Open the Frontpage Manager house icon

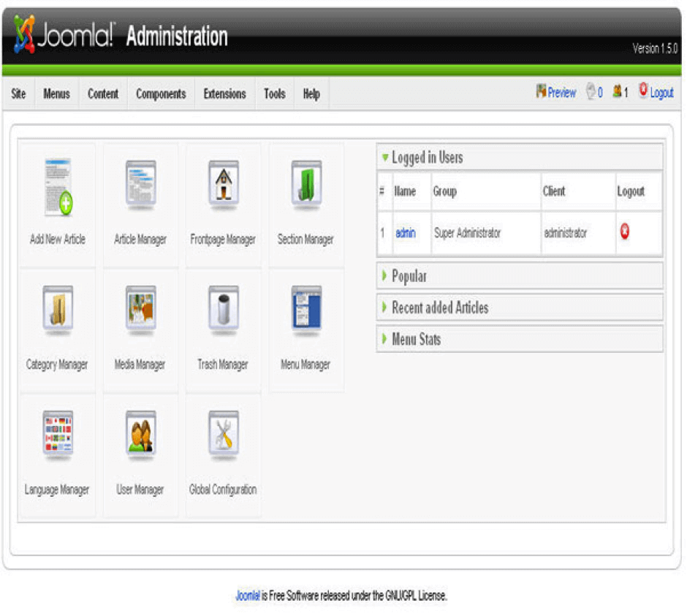point(224,184)
